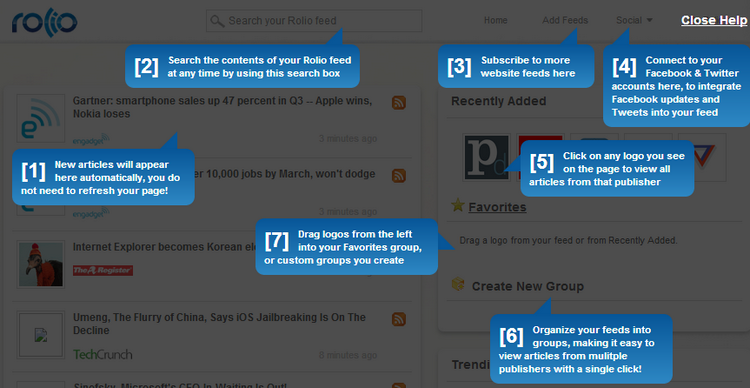The width and height of the screenshot is (750, 388).
Task: Focus the Search your Rolio feed field
Action: 314,21
